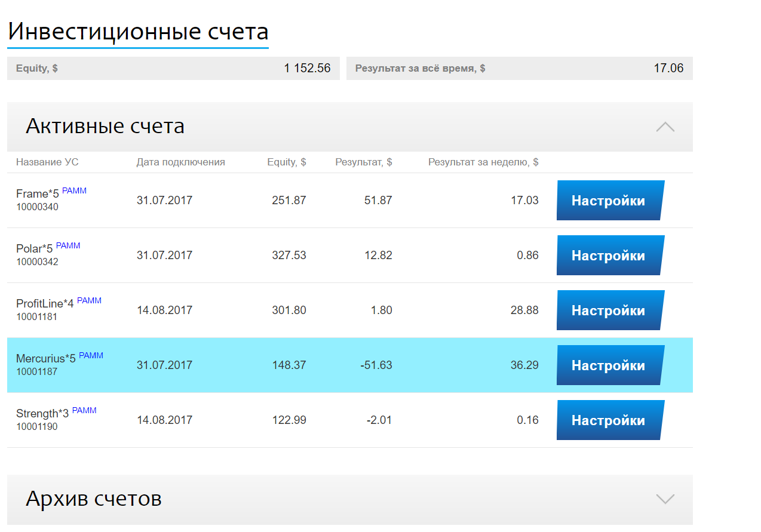Open Настройки for the Polar*5 account
This screenshot has width=761, height=532.
pos(610,256)
